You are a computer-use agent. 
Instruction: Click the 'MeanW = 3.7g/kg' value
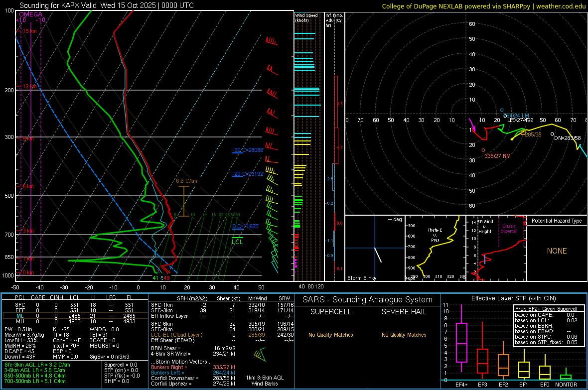[24, 335]
